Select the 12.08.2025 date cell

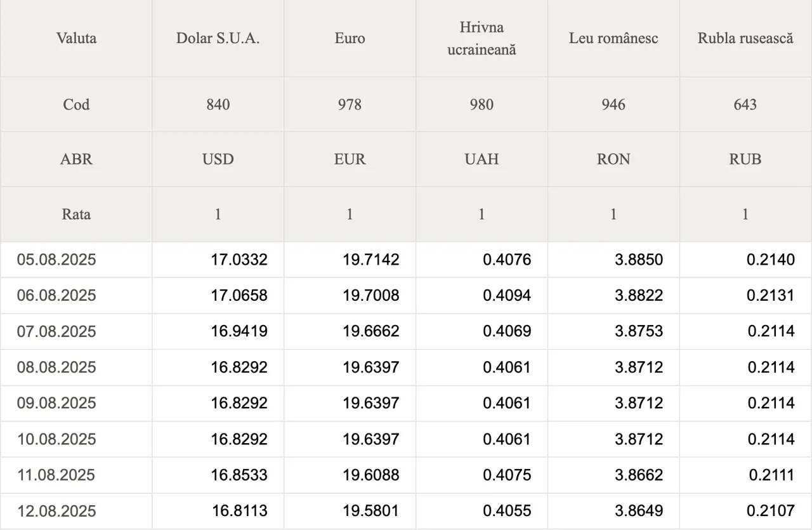(x=76, y=511)
